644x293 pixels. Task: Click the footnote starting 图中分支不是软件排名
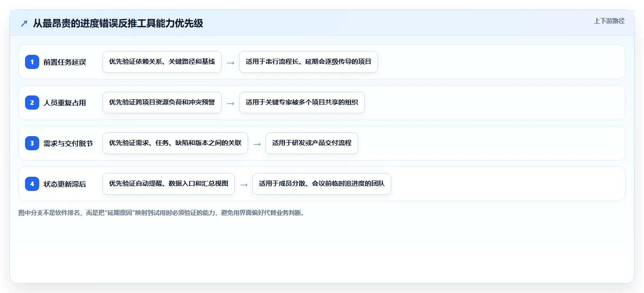coord(162,213)
